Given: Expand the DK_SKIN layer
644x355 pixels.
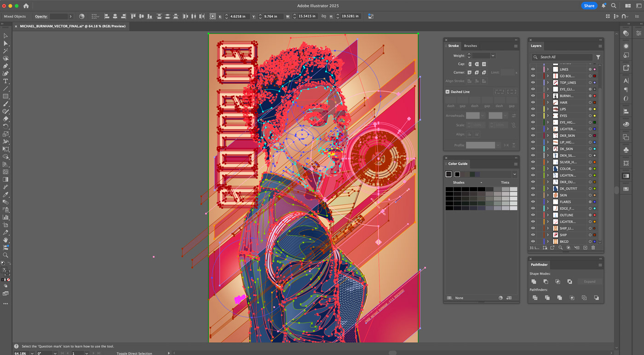Looking at the screenshot, I should [548, 149].
